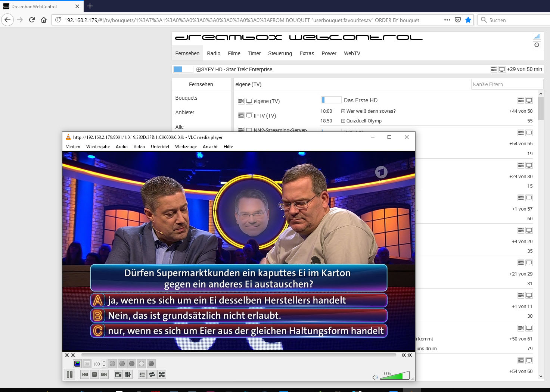Open VLC extended settings equalizer icon

pos(128,374)
